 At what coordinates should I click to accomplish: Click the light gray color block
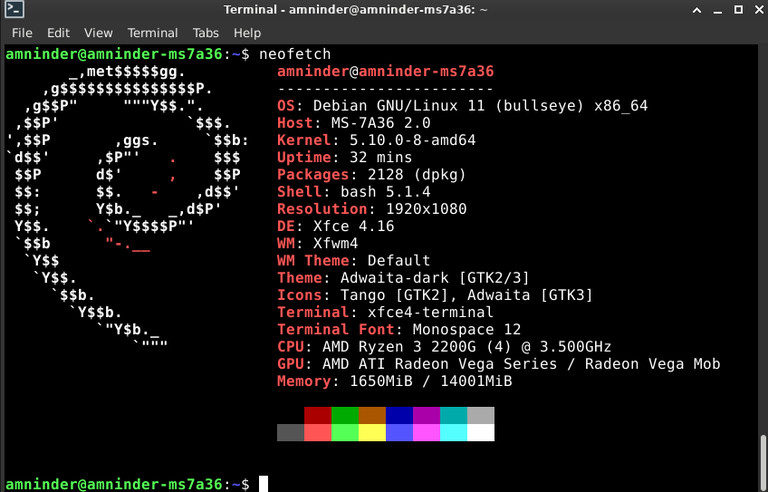click(480, 416)
